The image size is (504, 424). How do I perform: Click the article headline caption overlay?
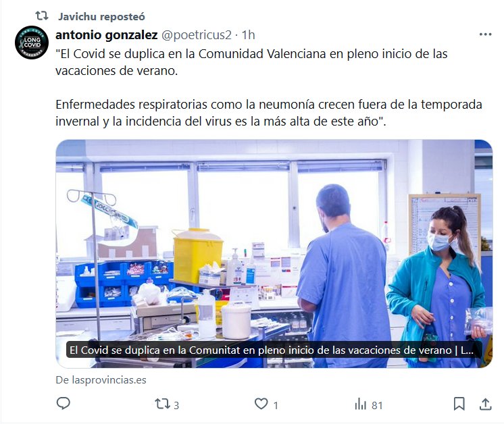[272, 350]
